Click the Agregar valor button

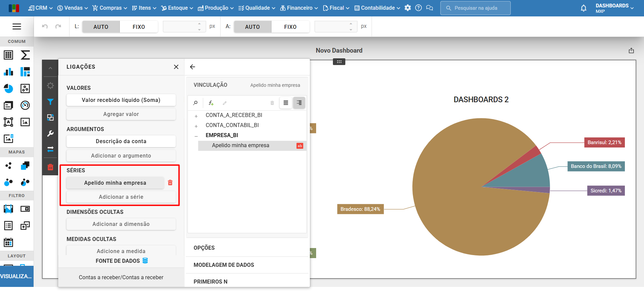121,114
